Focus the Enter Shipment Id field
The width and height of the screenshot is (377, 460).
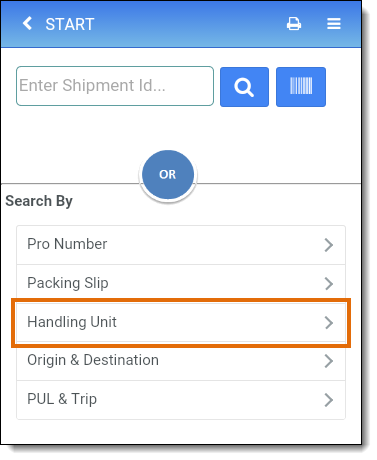(115, 86)
